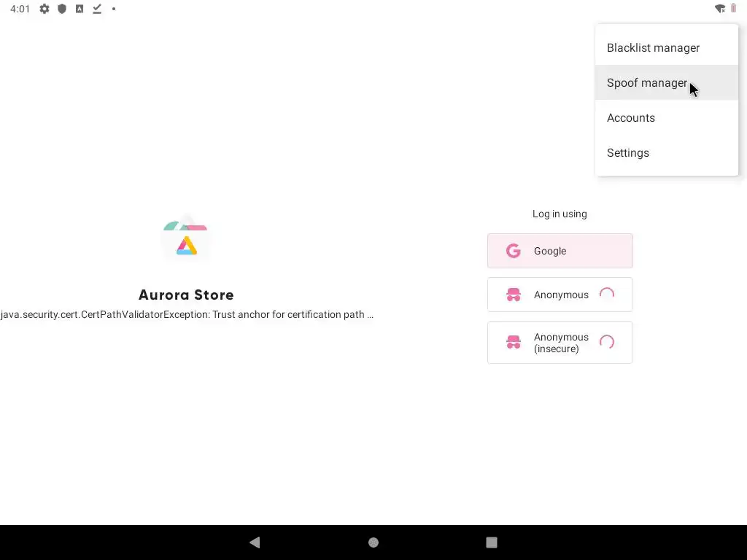Open Blacklist manager from the menu
The width and height of the screenshot is (747, 560).
pyautogui.click(x=667, y=47)
